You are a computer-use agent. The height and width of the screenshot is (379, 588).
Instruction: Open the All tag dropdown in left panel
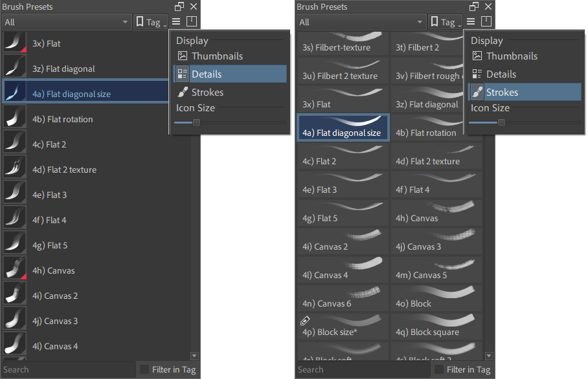click(x=67, y=22)
